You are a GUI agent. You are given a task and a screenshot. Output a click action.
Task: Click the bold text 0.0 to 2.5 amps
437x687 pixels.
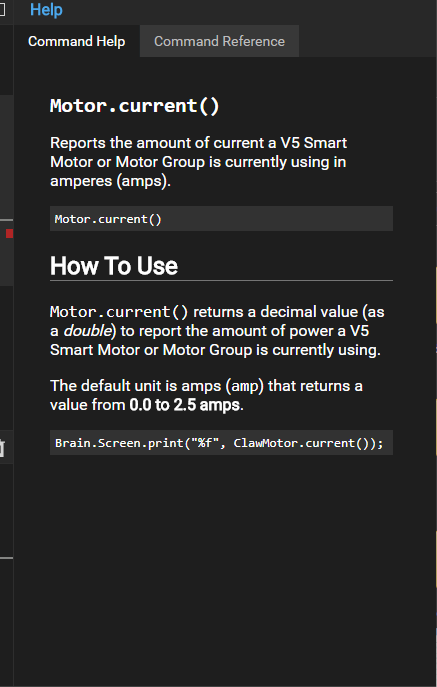click(x=185, y=405)
